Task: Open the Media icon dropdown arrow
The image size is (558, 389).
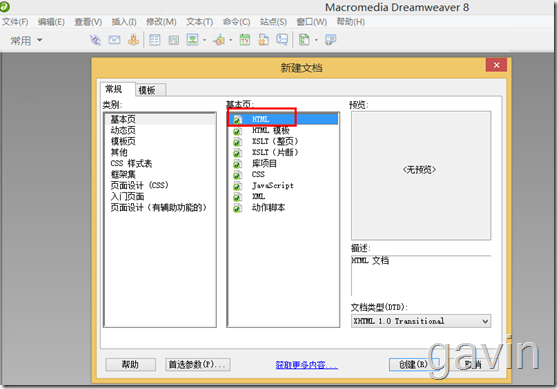Action: click(231, 40)
